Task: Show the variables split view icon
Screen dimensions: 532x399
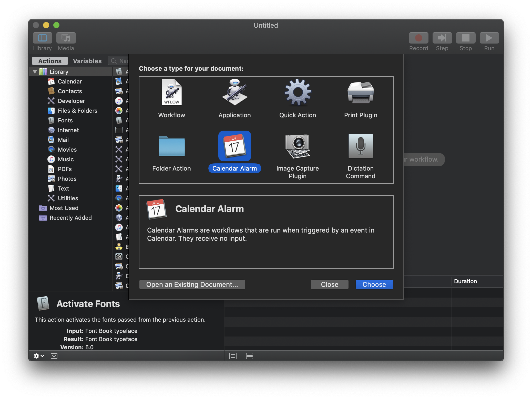Action: 249,356
